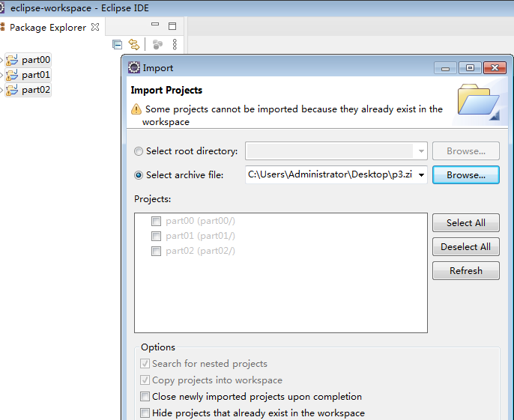Enable Hide projects that already exist option
This screenshot has height=420, width=514.
tap(145, 413)
